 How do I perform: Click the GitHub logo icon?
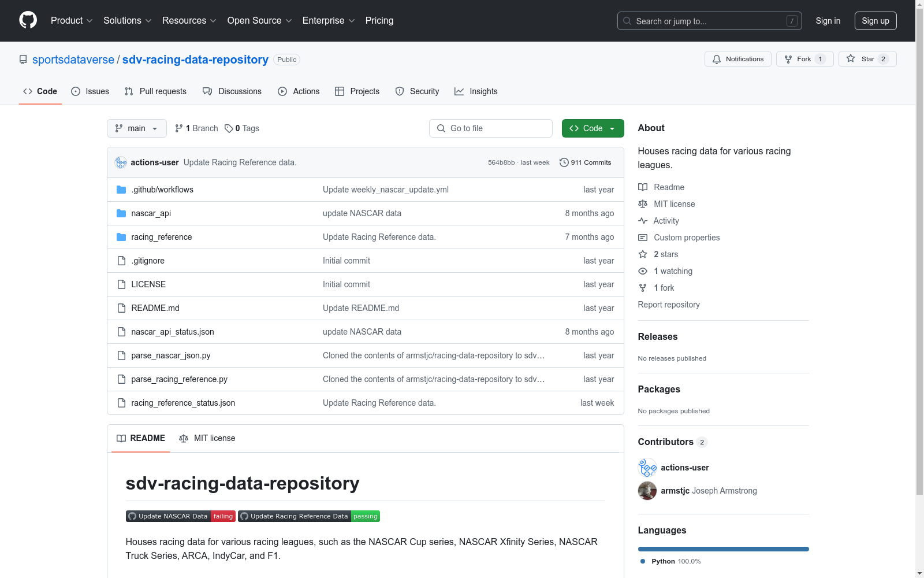pyautogui.click(x=28, y=20)
